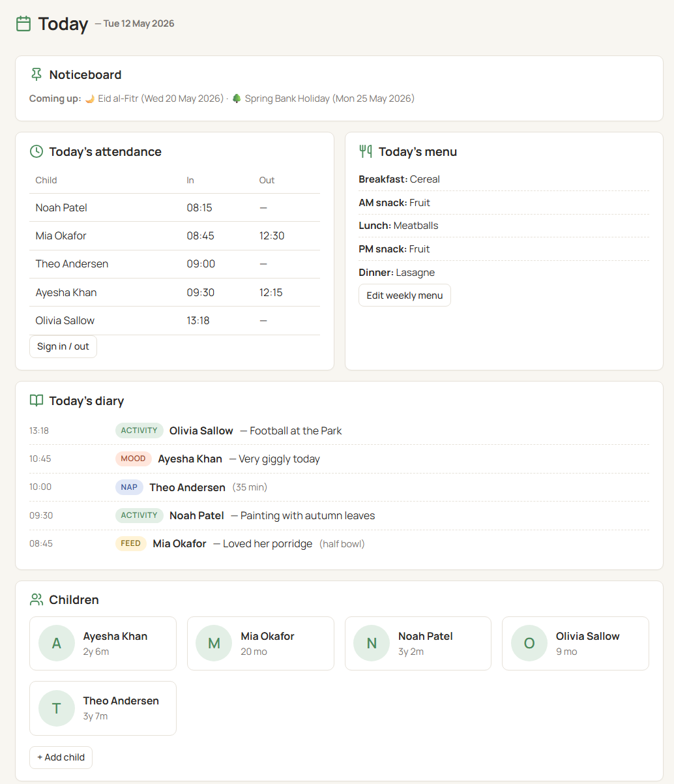Viewport: 674px width, 784px height.
Task: Click Mia Okafor's avatar letter M
Action: (x=214, y=643)
